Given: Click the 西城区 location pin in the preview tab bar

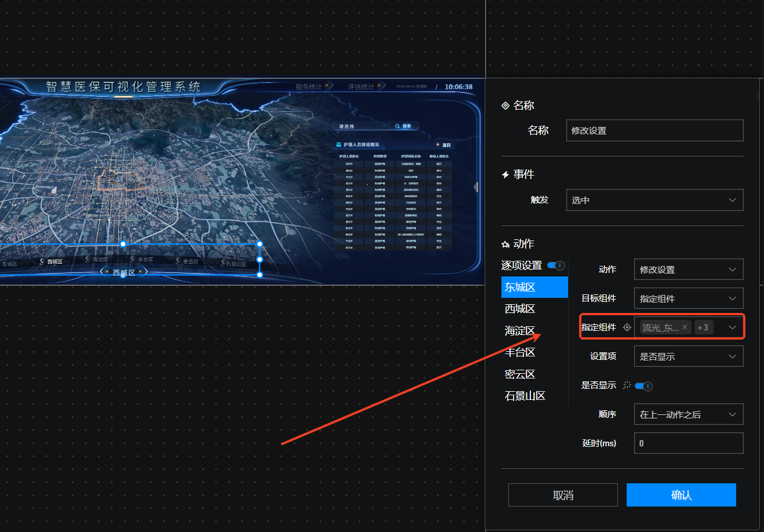Looking at the screenshot, I should 42,261.
